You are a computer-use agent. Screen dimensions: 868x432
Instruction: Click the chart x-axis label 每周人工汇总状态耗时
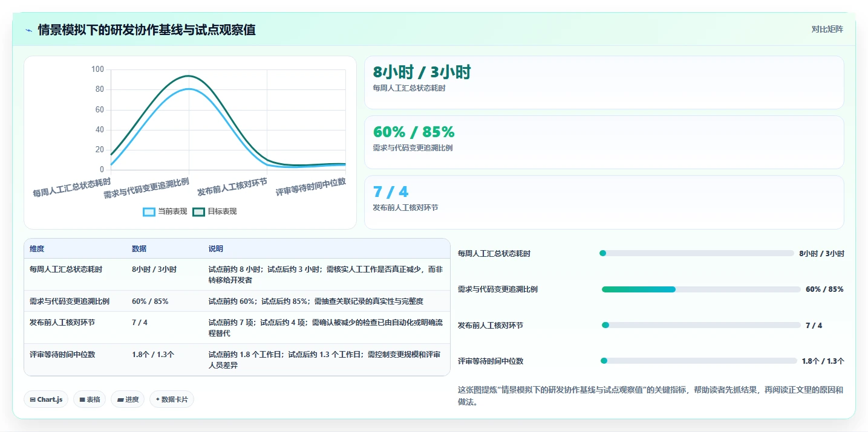click(x=72, y=188)
